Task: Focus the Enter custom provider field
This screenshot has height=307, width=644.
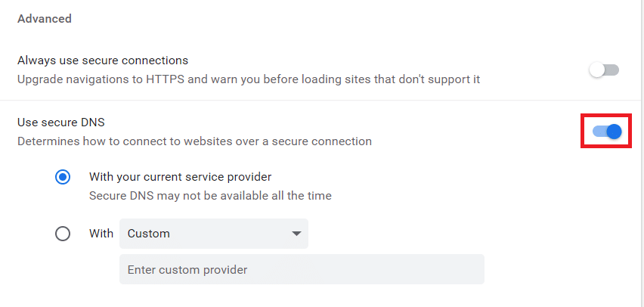Action: pos(302,269)
